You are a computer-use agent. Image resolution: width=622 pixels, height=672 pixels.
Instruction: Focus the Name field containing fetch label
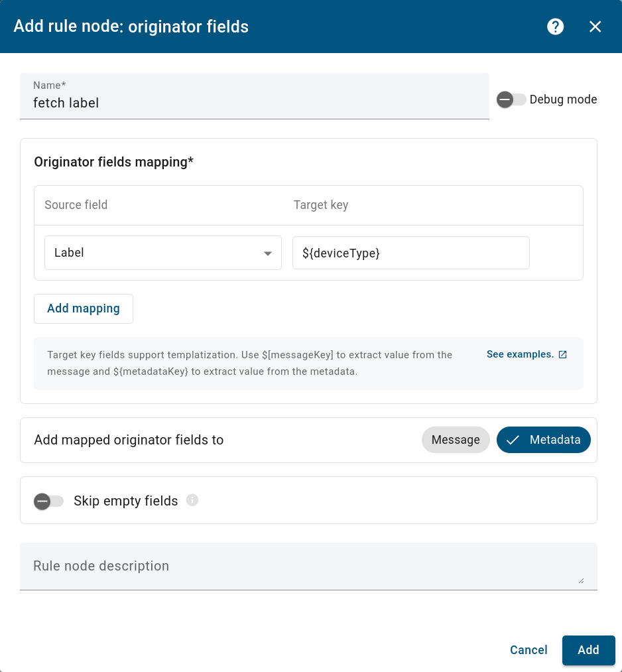[x=255, y=96]
